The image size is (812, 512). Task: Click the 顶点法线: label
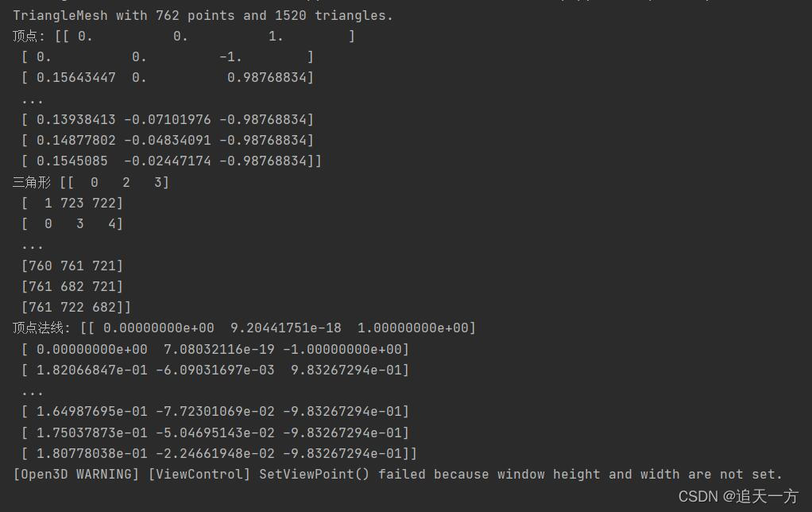pos(42,328)
